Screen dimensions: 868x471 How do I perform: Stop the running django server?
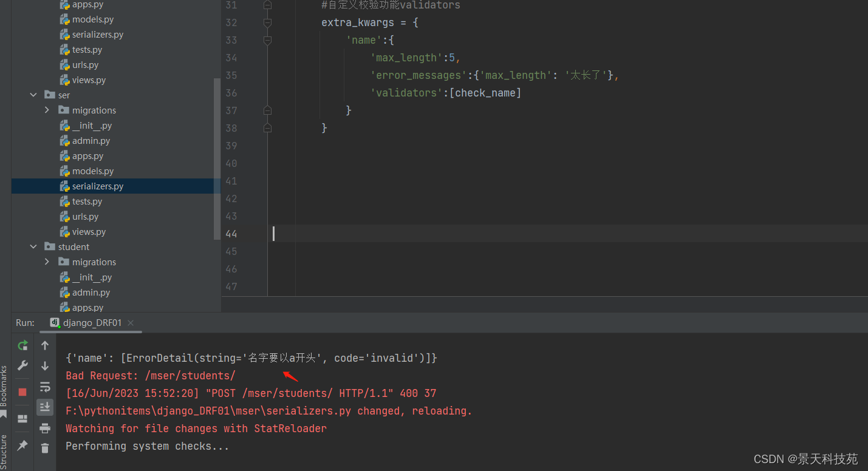coord(22,392)
